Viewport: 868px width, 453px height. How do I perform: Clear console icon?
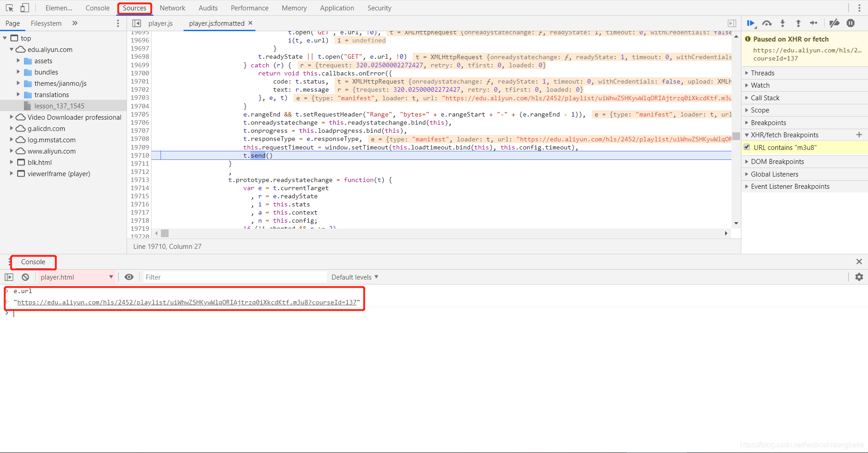(x=25, y=277)
